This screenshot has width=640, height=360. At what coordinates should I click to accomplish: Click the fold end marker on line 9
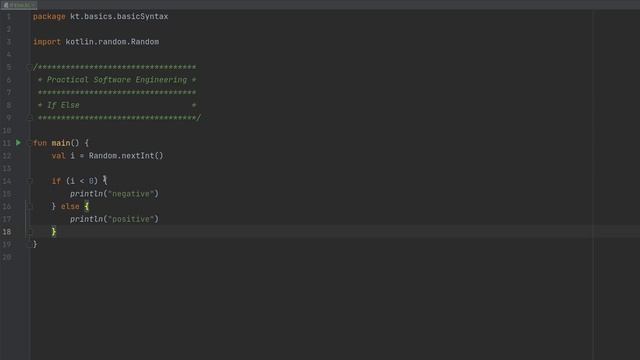tap(29, 118)
